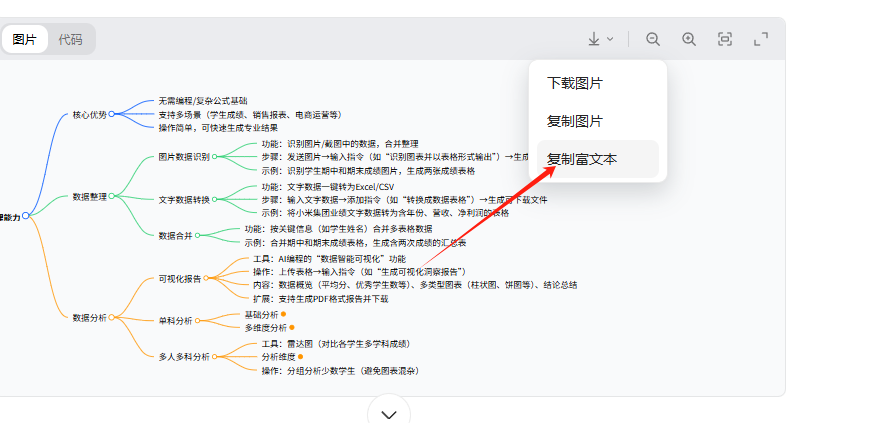Click the 内容:数据概览 node

pyautogui.click(x=415, y=285)
